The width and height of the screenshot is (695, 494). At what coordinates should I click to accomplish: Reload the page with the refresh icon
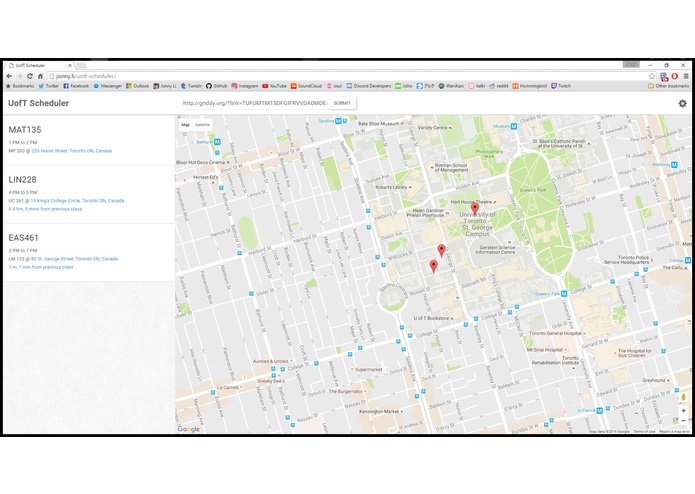[x=30, y=76]
